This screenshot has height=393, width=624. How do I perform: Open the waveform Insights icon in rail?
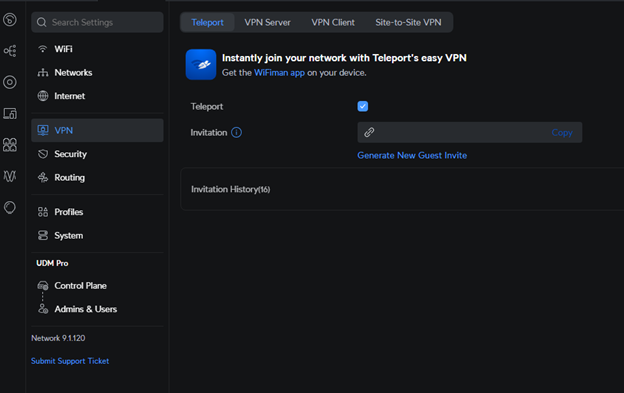[x=10, y=176]
